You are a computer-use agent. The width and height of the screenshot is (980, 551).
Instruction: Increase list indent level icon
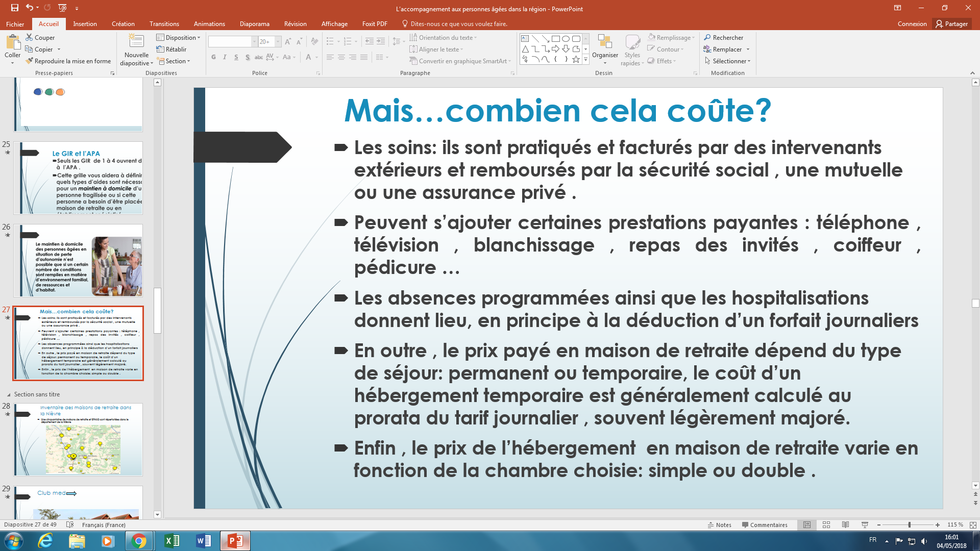[x=381, y=41]
